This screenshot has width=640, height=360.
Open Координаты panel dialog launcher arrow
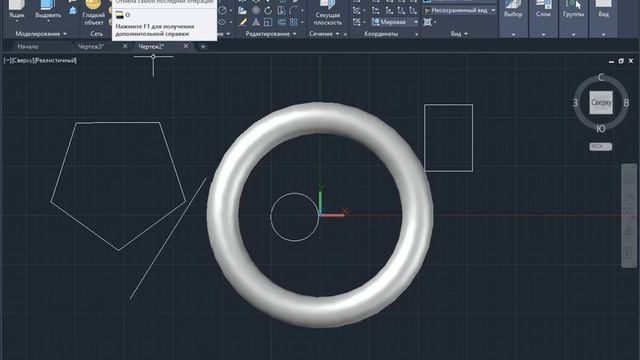coord(416,34)
